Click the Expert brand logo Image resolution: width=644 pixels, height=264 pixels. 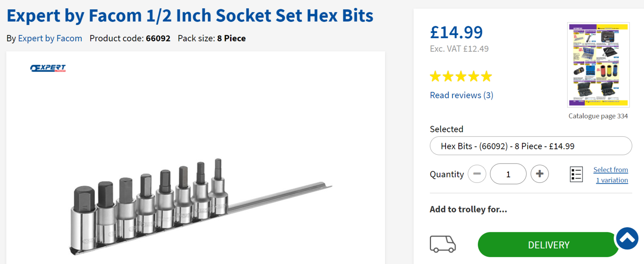pyautogui.click(x=48, y=68)
